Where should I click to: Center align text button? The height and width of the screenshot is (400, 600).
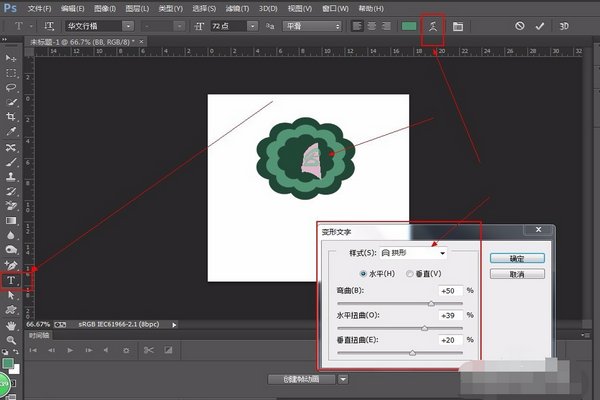(372, 26)
